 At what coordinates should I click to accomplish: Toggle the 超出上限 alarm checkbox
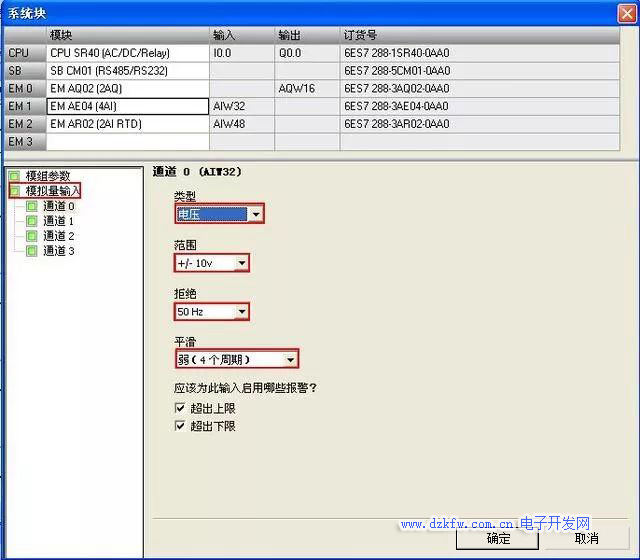pyautogui.click(x=180, y=408)
